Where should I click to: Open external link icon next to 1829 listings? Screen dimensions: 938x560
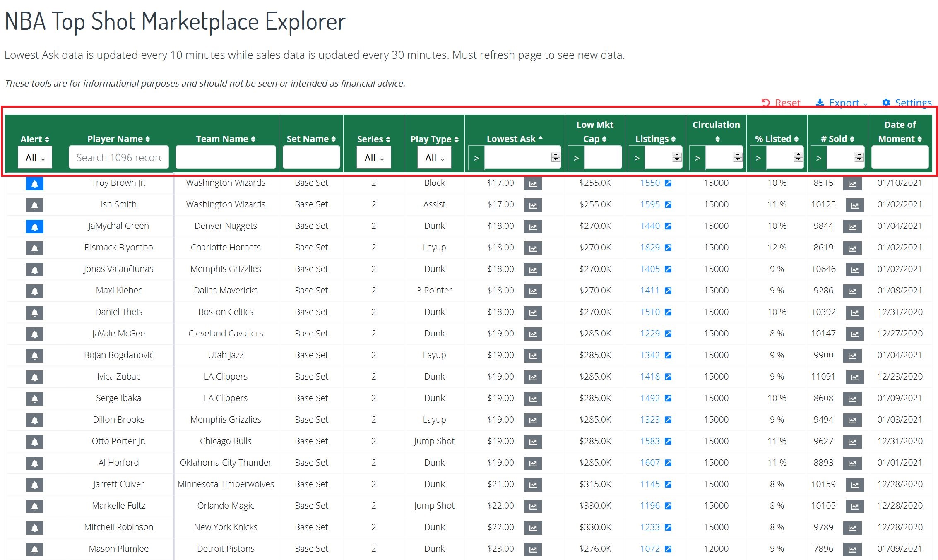(668, 248)
